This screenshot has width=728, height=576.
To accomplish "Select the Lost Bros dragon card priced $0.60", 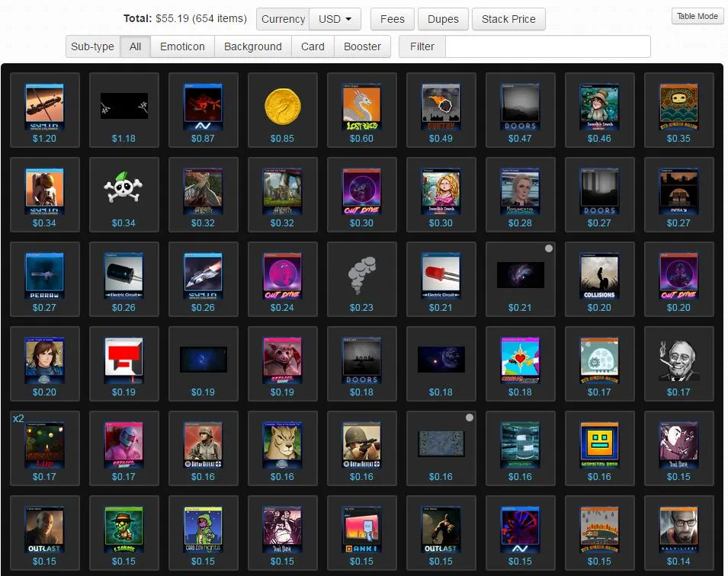I will click(x=361, y=110).
